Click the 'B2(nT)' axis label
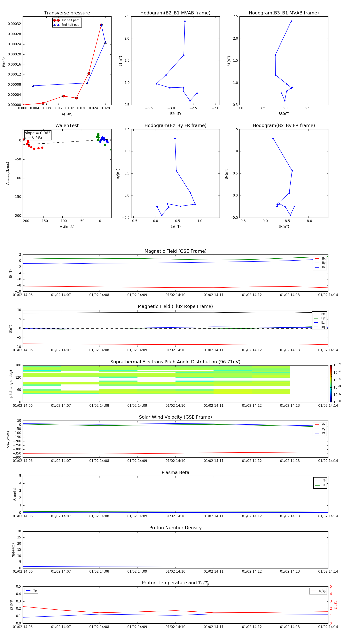The image size is (351, 644). tap(175, 114)
